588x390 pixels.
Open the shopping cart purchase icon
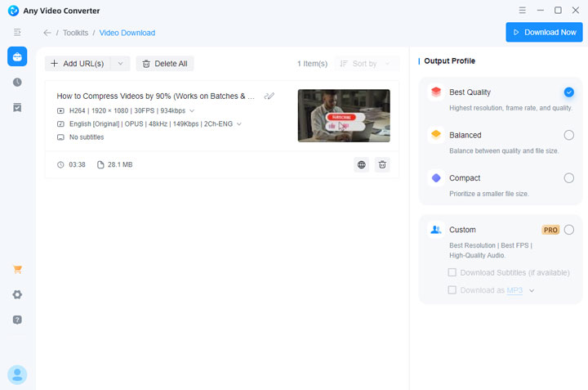17,269
